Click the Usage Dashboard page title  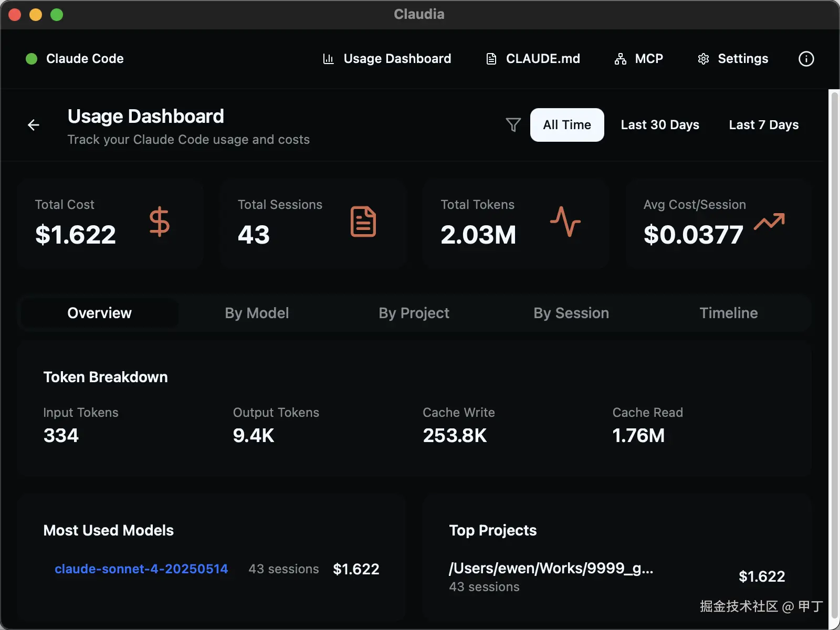[x=146, y=117]
